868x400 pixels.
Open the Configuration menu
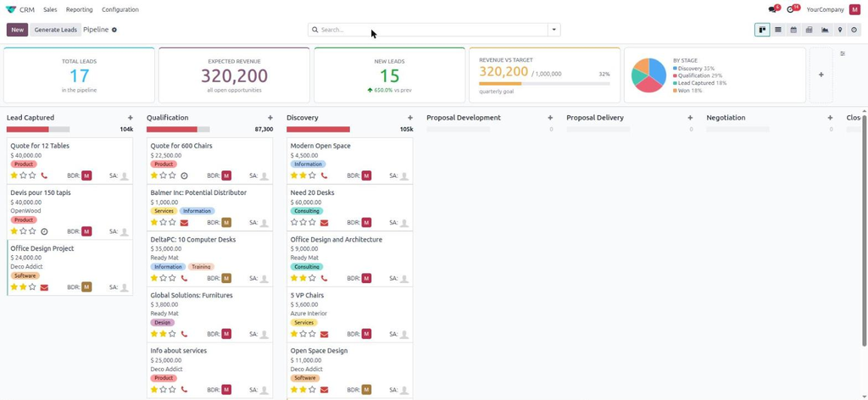[120, 9]
